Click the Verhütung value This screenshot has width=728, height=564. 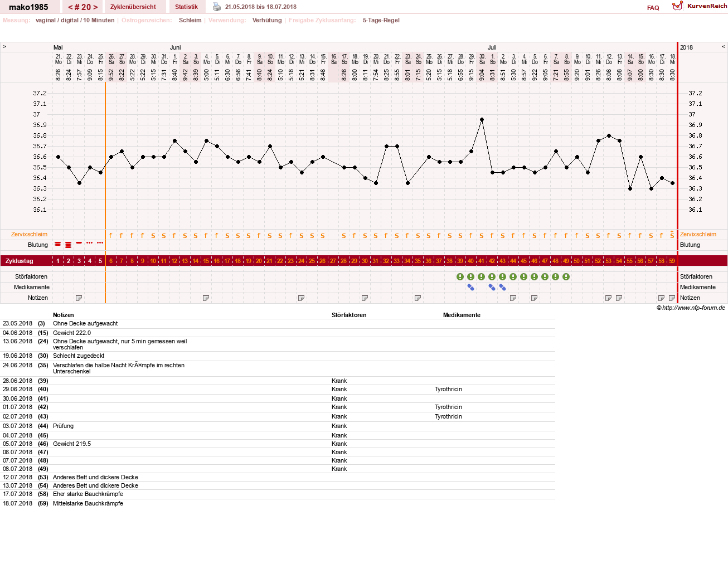click(x=267, y=21)
